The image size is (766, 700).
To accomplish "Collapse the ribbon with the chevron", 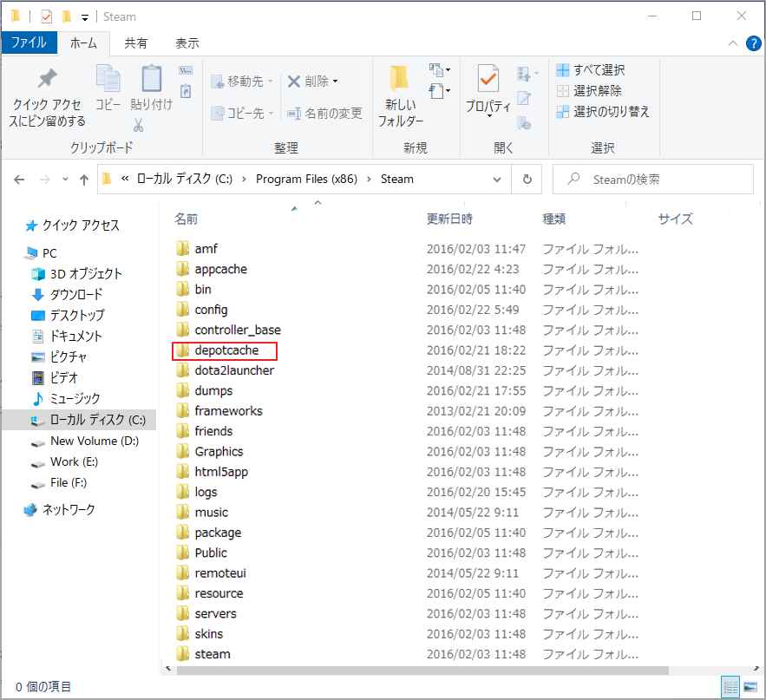I will pos(733,43).
